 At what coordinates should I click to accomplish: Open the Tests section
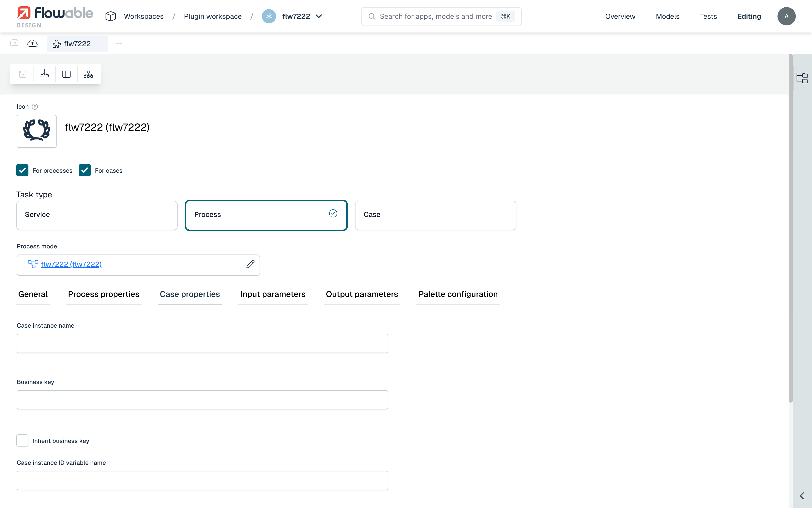pos(708,16)
